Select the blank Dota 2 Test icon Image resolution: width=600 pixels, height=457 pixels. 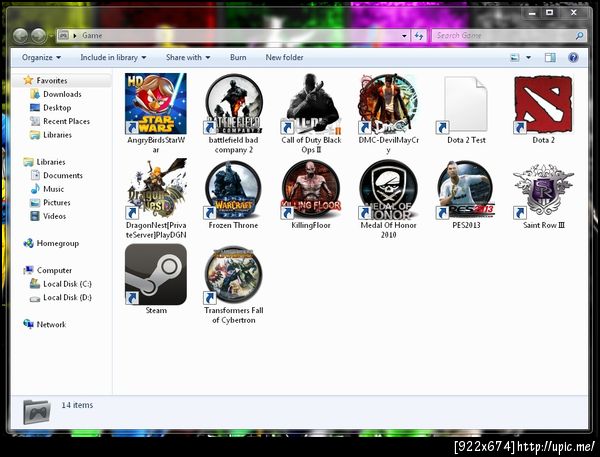click(x=466, y=103)
